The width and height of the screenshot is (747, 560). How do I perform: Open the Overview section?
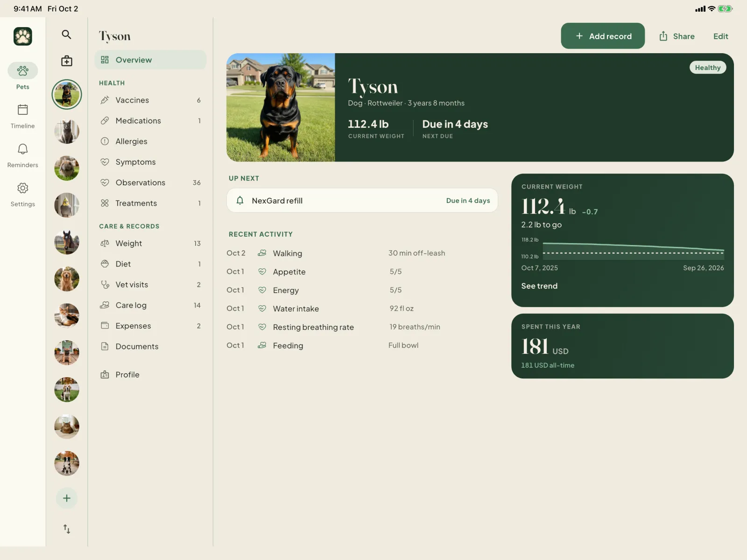(x=150, y=60)
